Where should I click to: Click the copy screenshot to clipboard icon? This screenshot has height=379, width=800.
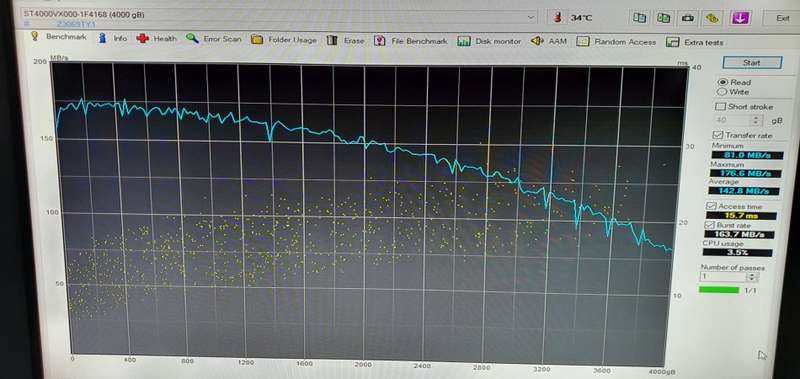663,18
